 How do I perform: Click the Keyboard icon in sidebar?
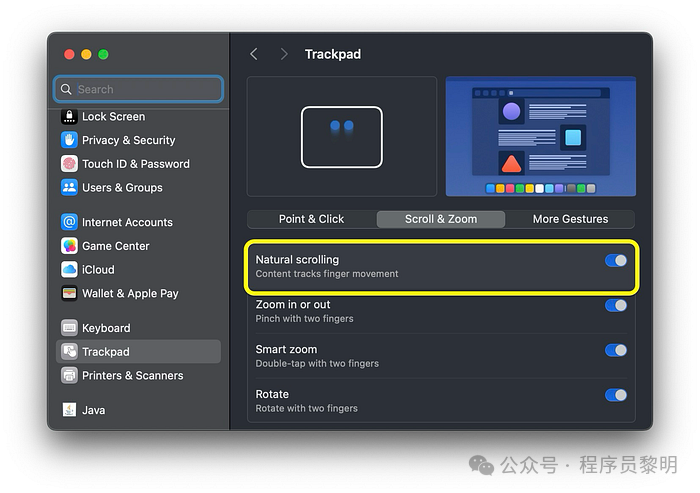[x=69, y=328]
